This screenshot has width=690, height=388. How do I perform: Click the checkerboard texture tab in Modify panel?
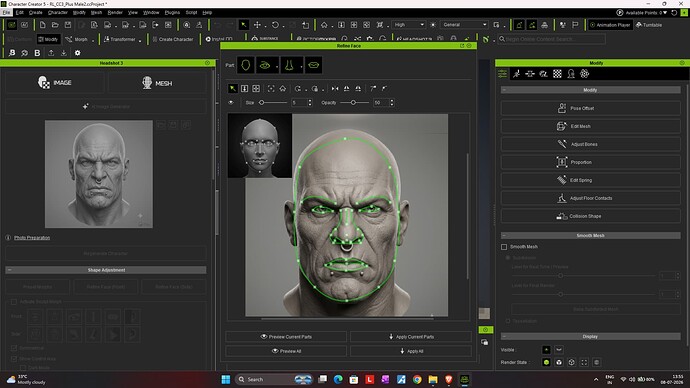pos(557,74)
